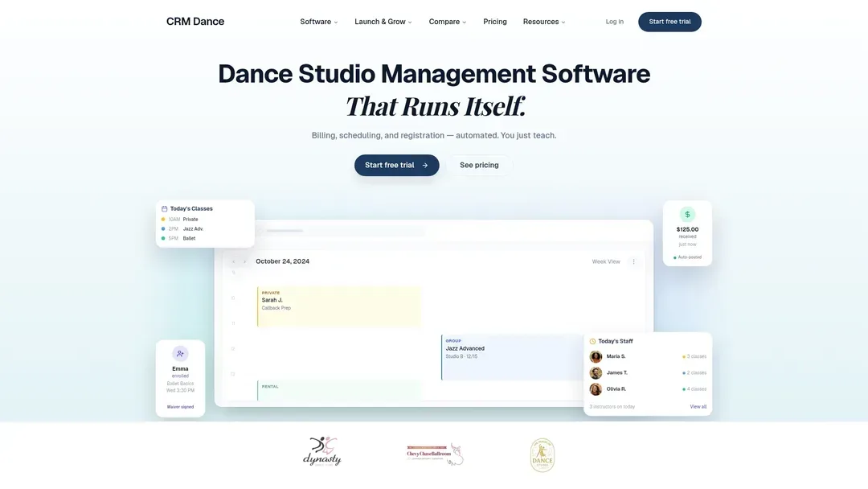Screen dimensions: 868x489
Task: Click the 3 instructors on today text
Action: coord(612,406)
